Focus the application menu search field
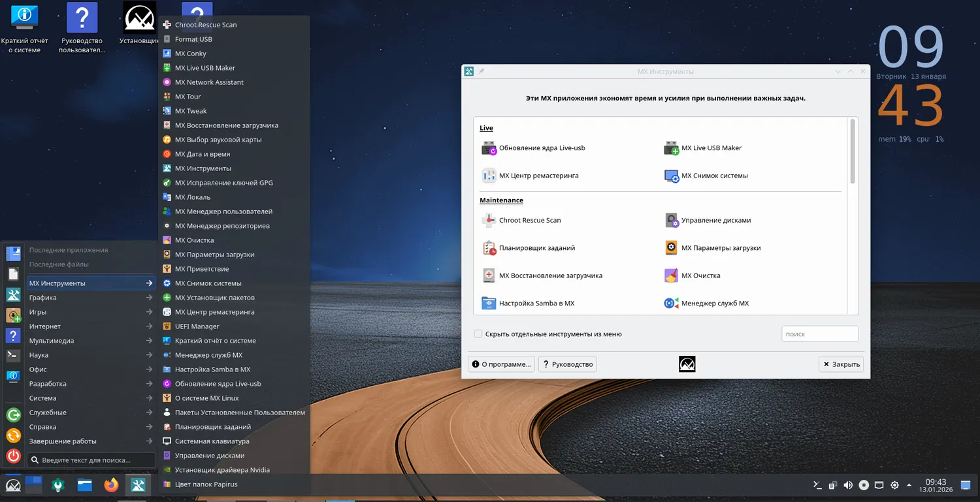Image resolution: width=980 pixels, height=502 pixels. click(x=91, y=460)
